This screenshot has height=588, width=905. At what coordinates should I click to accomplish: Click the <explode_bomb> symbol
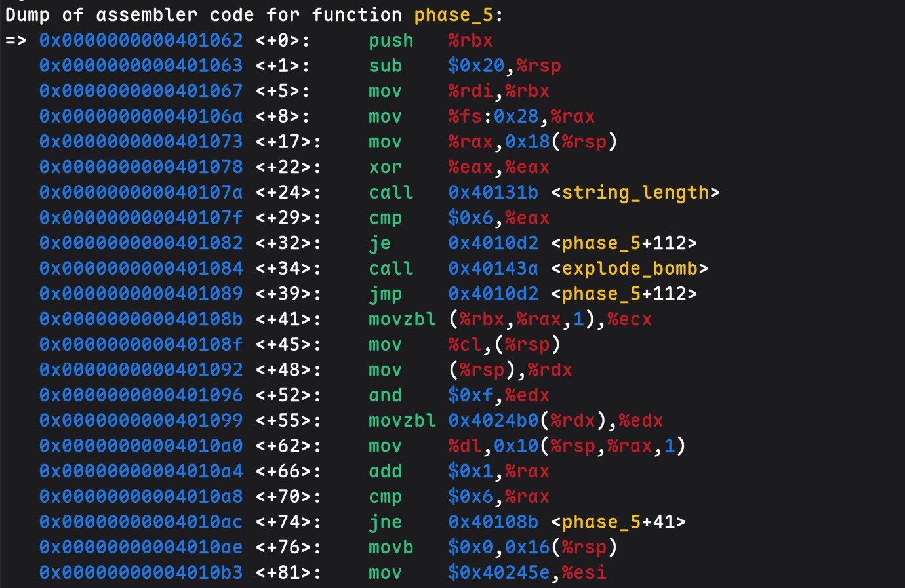click(x=630, y=269)
